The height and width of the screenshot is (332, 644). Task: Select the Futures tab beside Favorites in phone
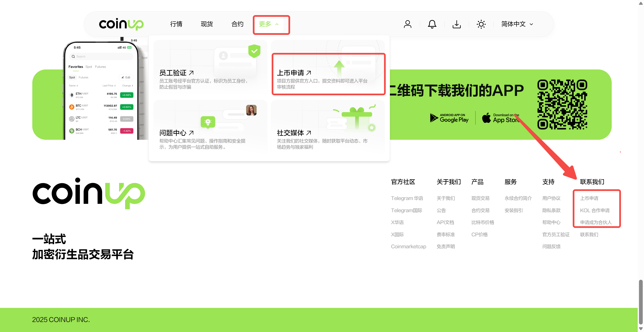coord(100,67)
